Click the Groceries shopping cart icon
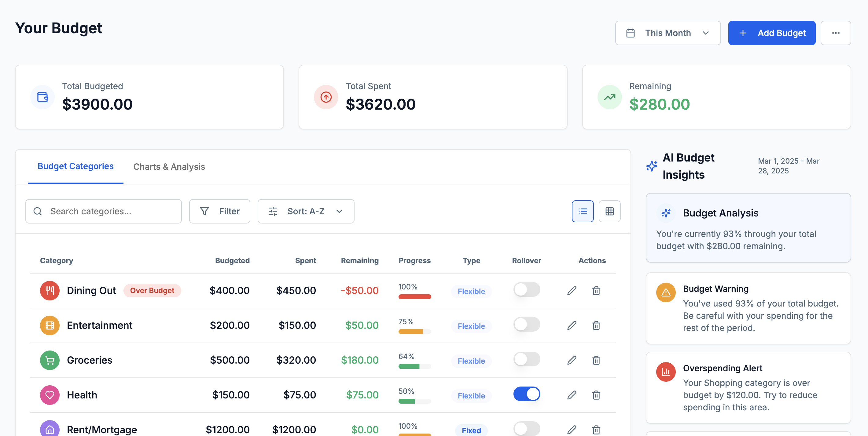868x436 pixels. click(x=49, y=360)
